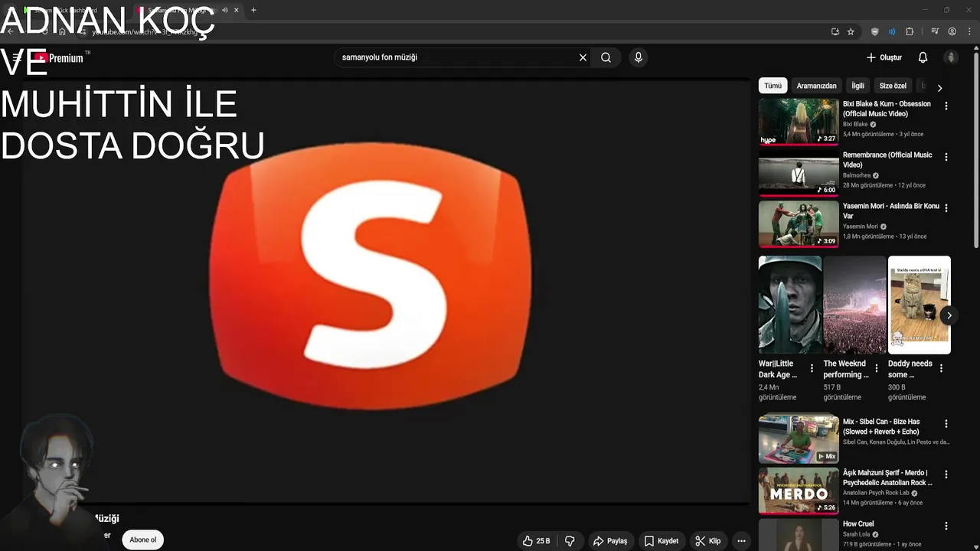This screenshot has height=551, width=980.
Task: Click the Paylaş share button
Action: coord(610,540)
